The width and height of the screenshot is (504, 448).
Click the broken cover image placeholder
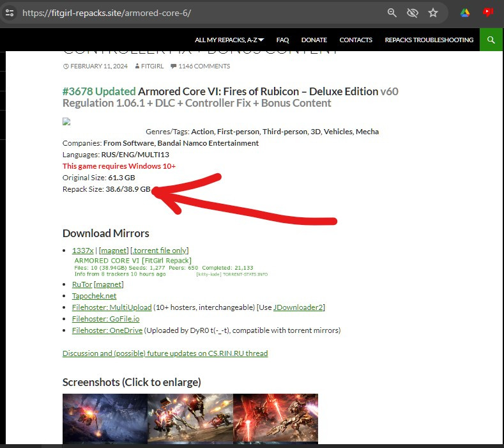pos(66,121)
